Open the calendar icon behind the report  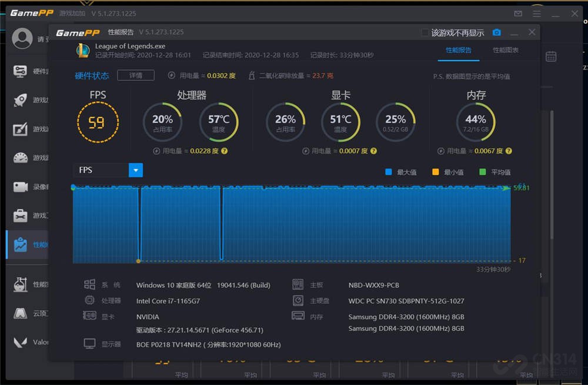tap(551, 57)
